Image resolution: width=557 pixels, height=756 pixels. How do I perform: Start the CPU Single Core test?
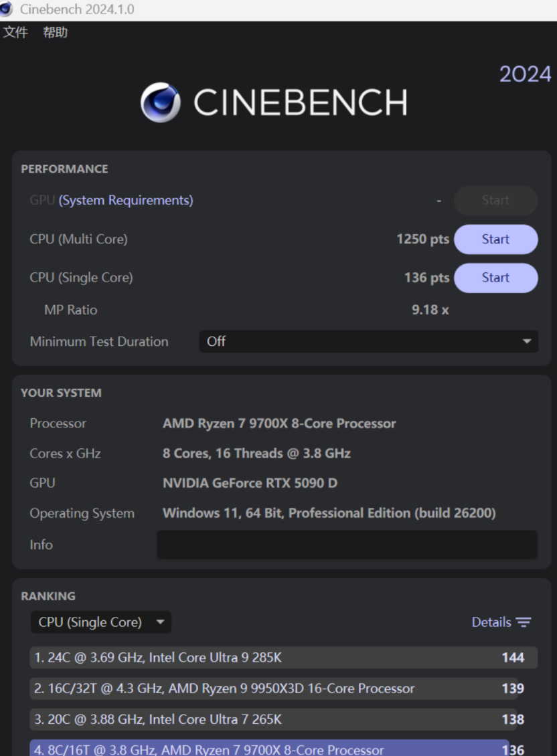pyautogui.click(x=495, y=278)
